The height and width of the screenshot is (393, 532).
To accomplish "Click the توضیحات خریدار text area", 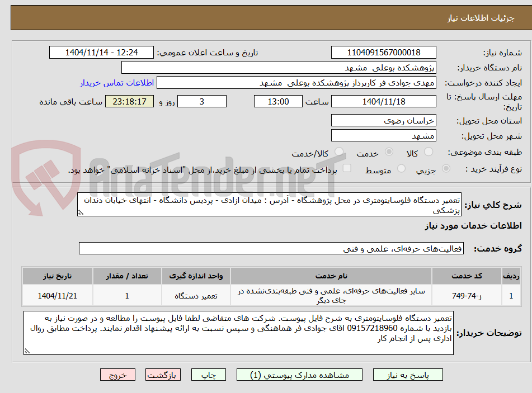I will 238,333.
